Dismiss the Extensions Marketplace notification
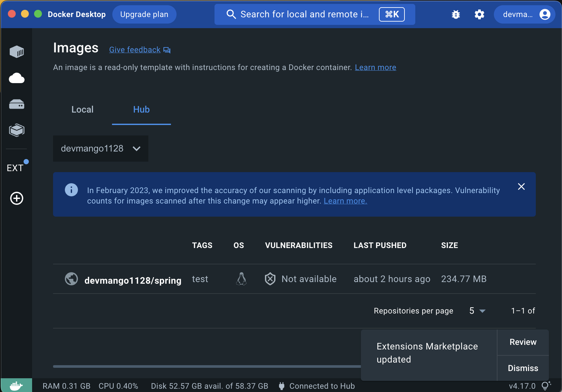The image size is (562, 392). 523,368
